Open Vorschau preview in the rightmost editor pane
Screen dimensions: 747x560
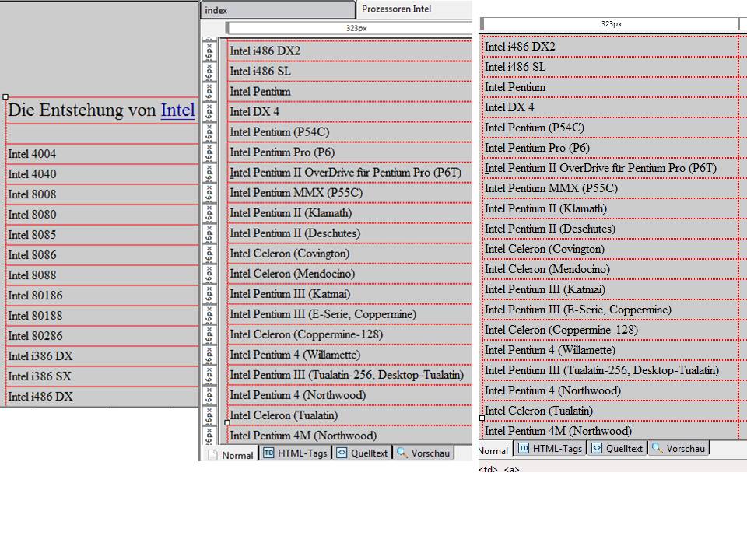click(x=679, y=448)
